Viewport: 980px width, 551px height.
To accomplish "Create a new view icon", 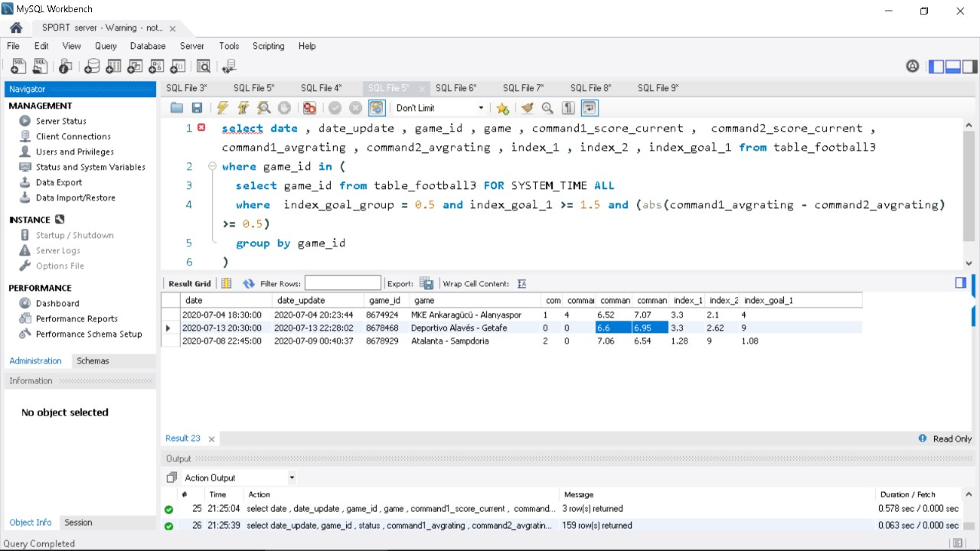I will (x=135, y=67).
